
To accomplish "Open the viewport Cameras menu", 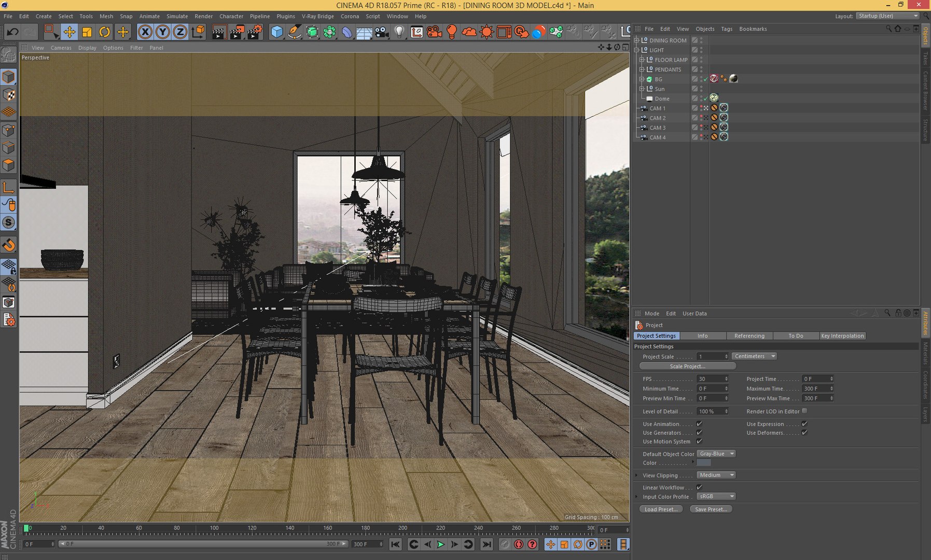I will (61, 48).
